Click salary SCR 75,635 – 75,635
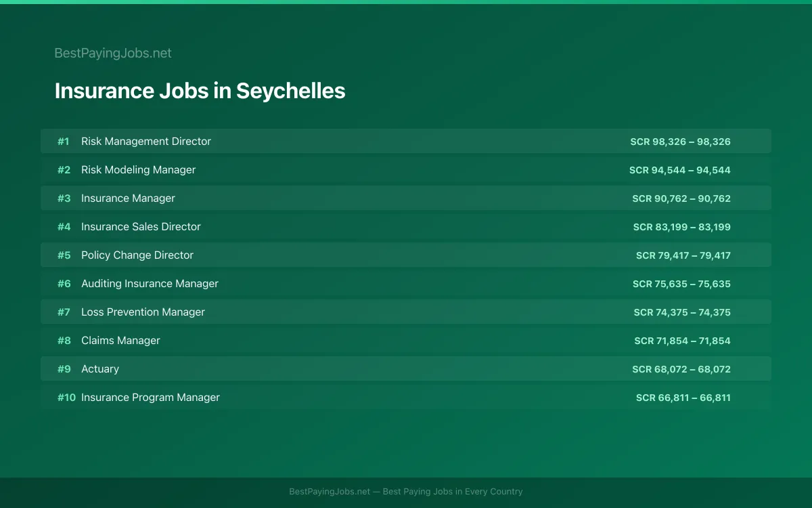This screenshot has width=812, height=508. [681, 284]
